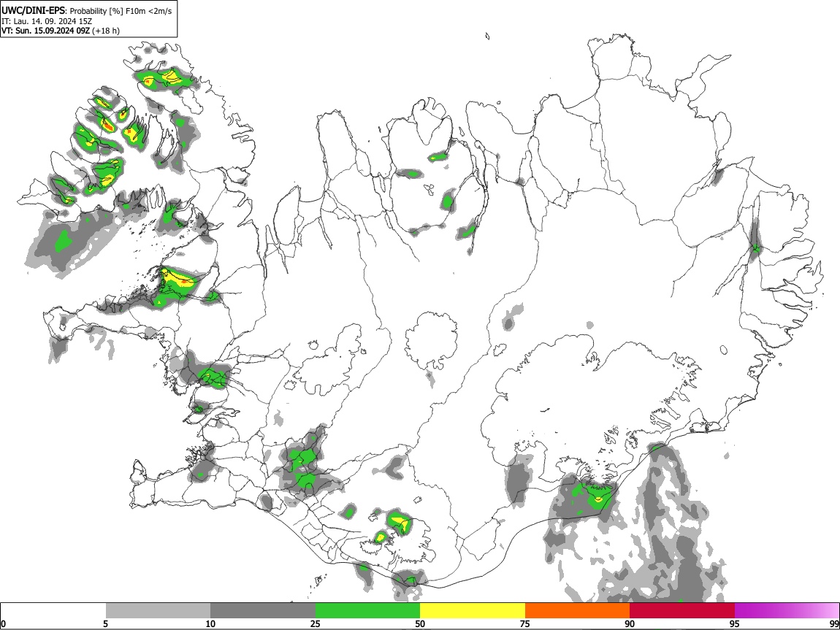
Task: Click the purple 95-99 legend swatch
Action: [x=787, y=611]
